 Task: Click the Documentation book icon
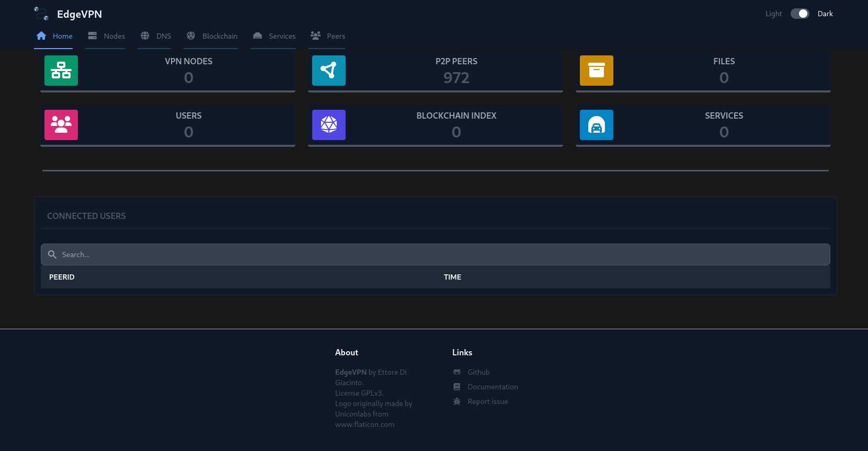pos(457,387)
